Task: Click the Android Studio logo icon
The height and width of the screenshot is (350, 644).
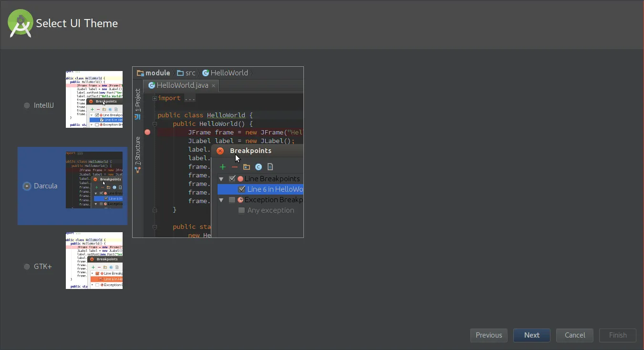Action: click(21, 23)
